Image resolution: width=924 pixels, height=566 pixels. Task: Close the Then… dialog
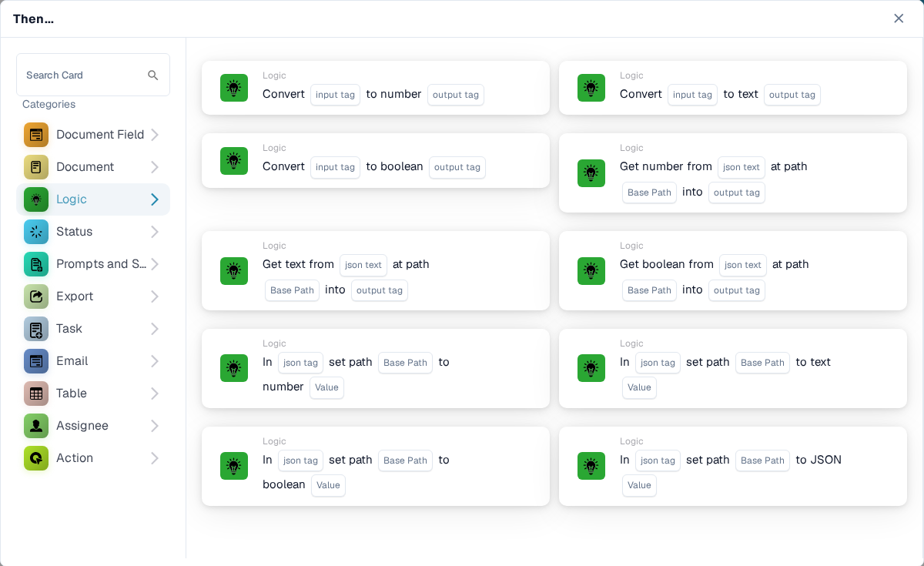pyautogui.click(x=899, y=18)
